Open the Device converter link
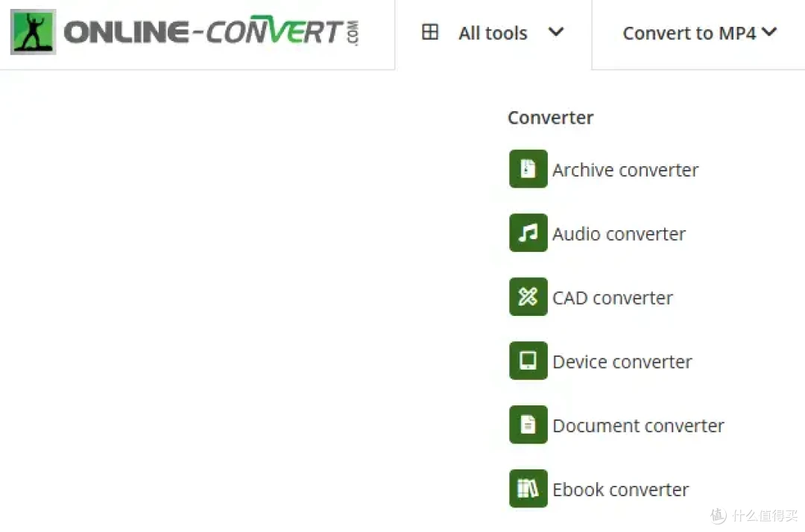This screenshot has height=532, width=805. (622, 362)
